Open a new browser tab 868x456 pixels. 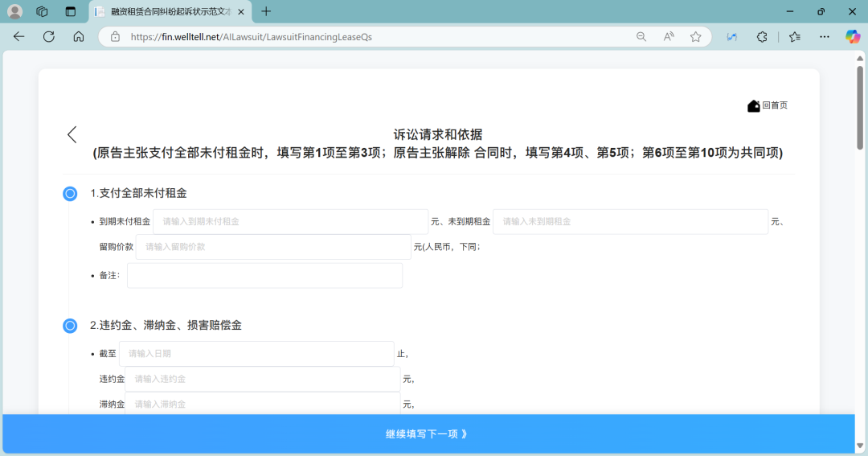(x=266, y=11)
